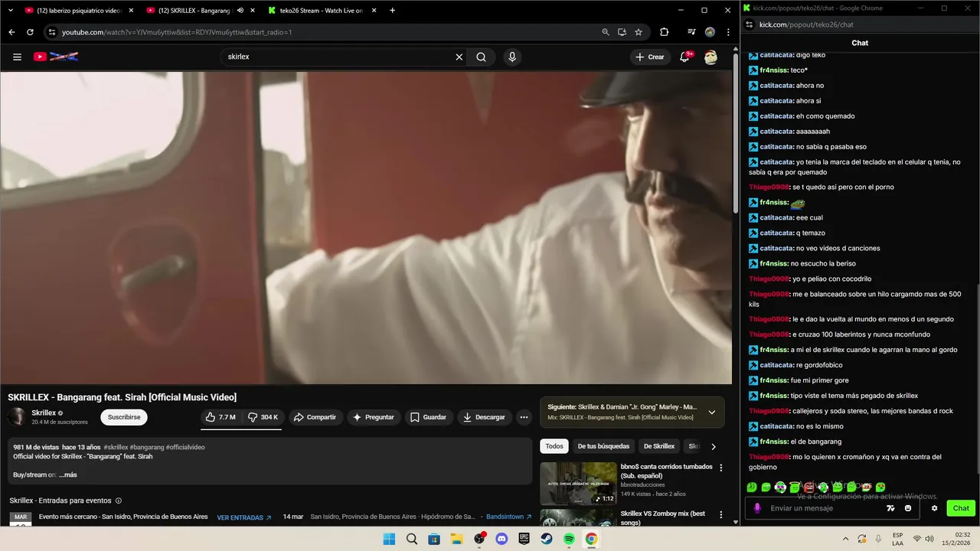Subscribe with the 'Suscribirse' button
Image resolution: width=980 pixels, height=551 pixels.
(124, 417)
